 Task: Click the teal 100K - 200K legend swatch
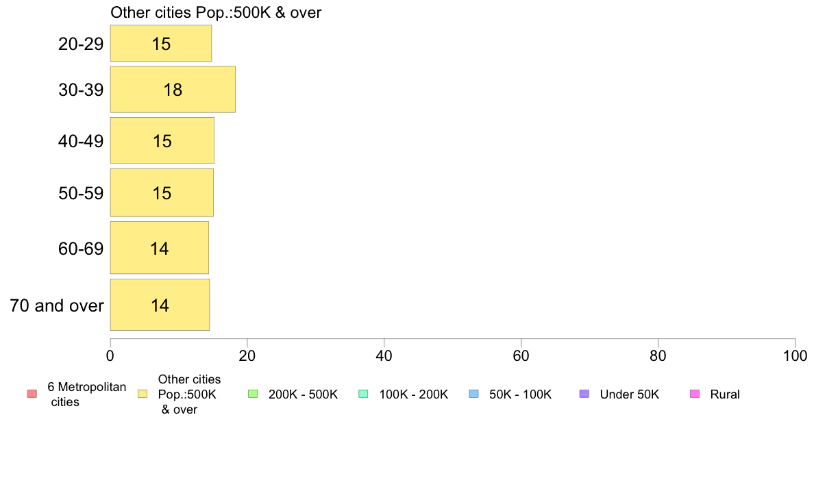[x=363, y=394]
